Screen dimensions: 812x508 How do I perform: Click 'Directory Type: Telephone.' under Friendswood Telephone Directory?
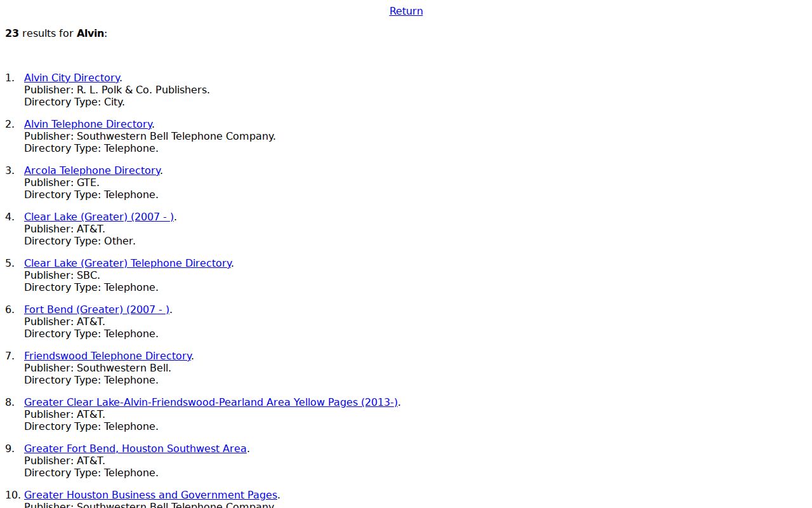(x=91, y=380)
